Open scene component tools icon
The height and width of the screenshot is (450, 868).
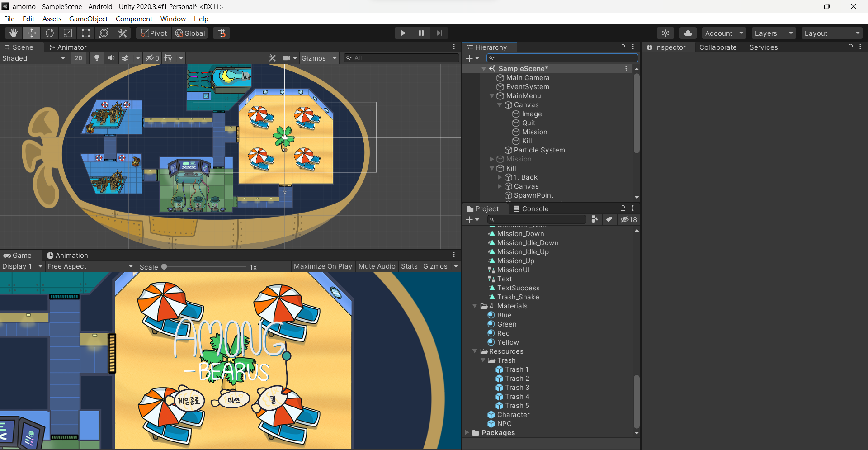pos(272,58)
